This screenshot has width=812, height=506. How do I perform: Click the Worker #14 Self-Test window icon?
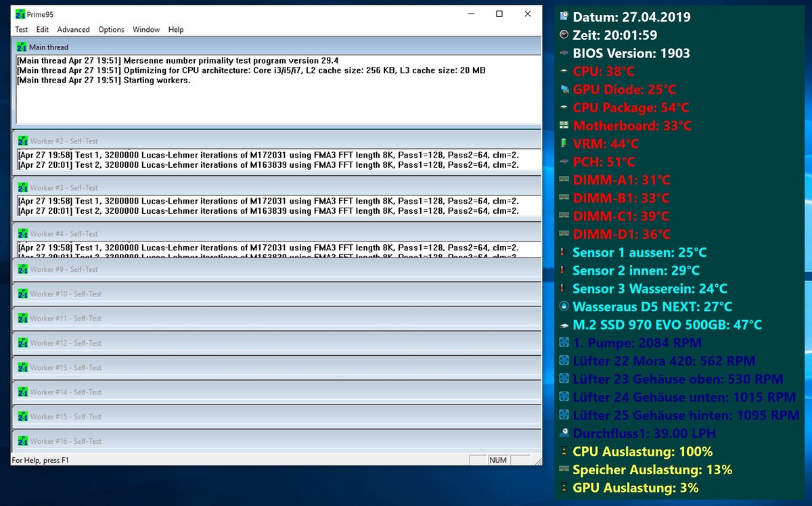point(24,392)
